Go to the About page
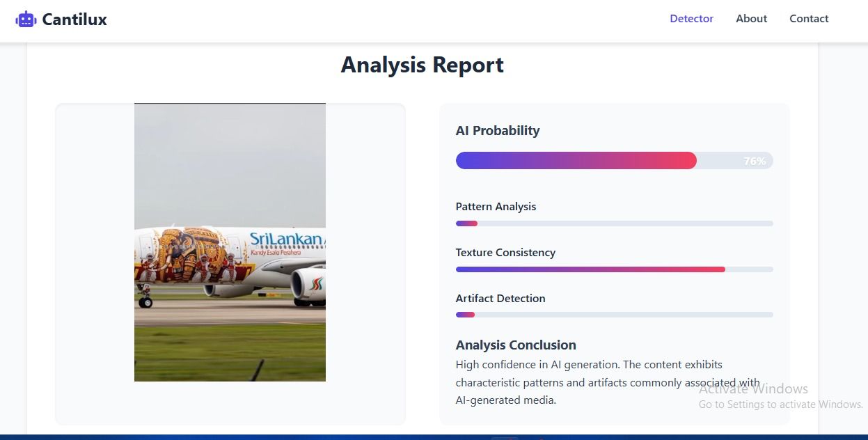This screenshot has width=868, height=440. click(751, 19)
